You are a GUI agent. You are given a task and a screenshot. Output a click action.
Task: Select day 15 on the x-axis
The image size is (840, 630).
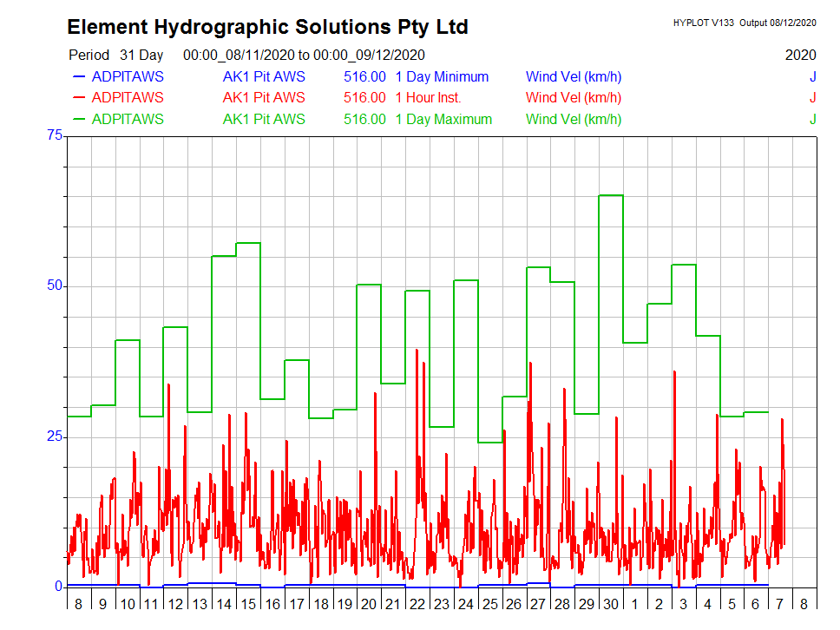247,604
